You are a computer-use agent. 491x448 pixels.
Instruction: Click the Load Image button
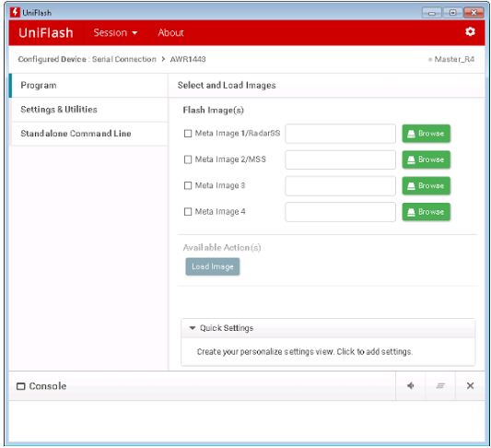212,266
